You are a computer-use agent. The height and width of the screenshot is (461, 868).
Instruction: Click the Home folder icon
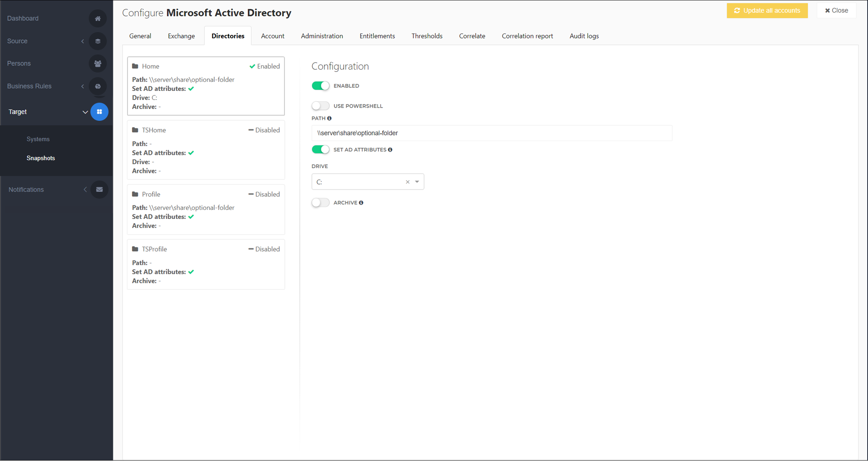point(135,66)
